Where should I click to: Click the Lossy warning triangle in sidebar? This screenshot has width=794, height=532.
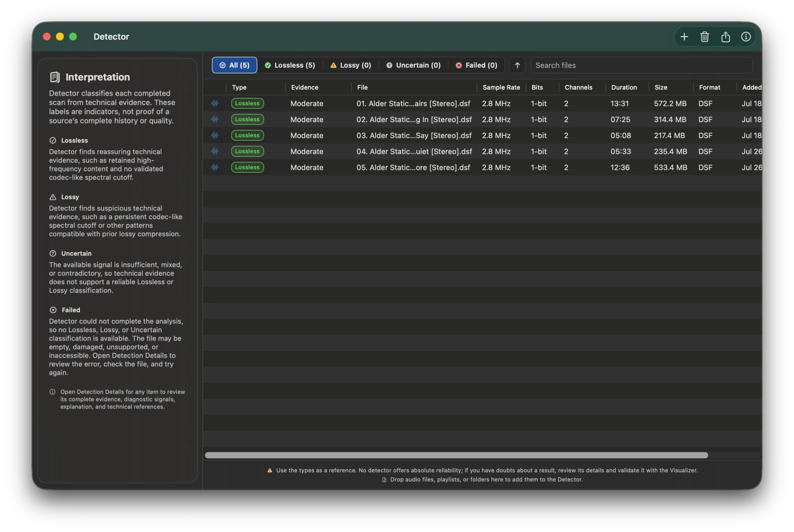click(x=53, y=197)
